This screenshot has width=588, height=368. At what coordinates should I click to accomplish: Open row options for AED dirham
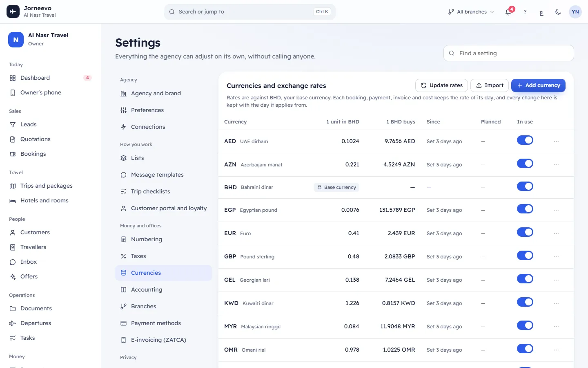557,141
